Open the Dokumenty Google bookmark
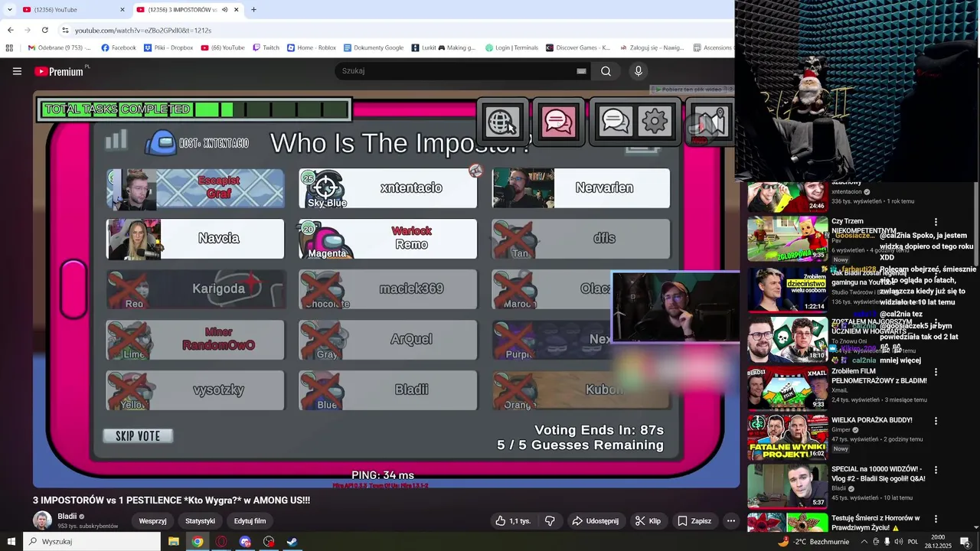Viewport: 980px width, 551px height. (x=374, y=47)
